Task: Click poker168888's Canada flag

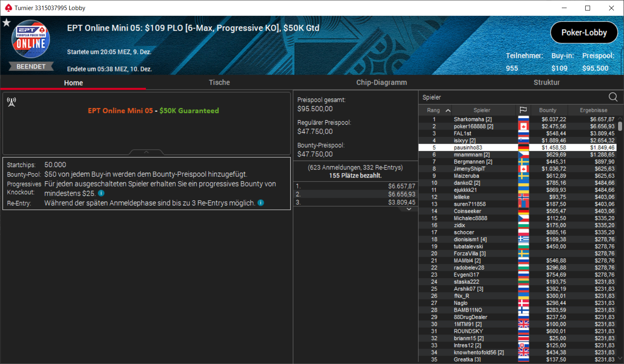Action: (x=523, y=126)
